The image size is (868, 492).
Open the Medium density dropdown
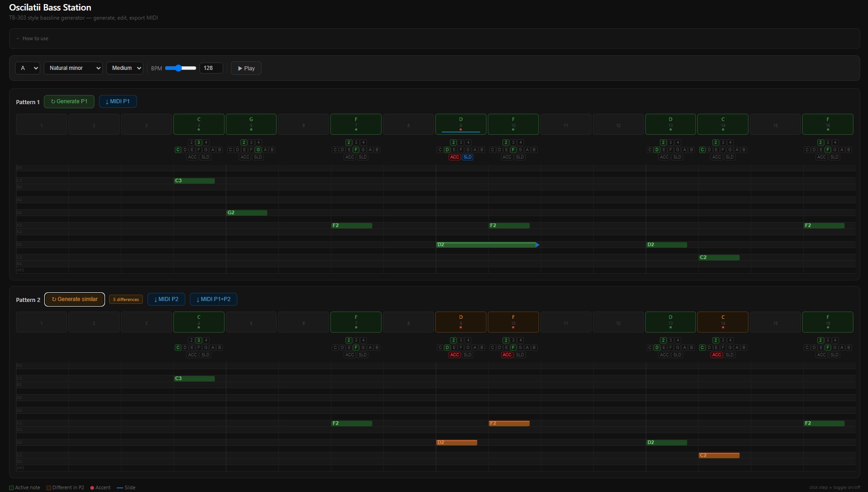point(125,68)
